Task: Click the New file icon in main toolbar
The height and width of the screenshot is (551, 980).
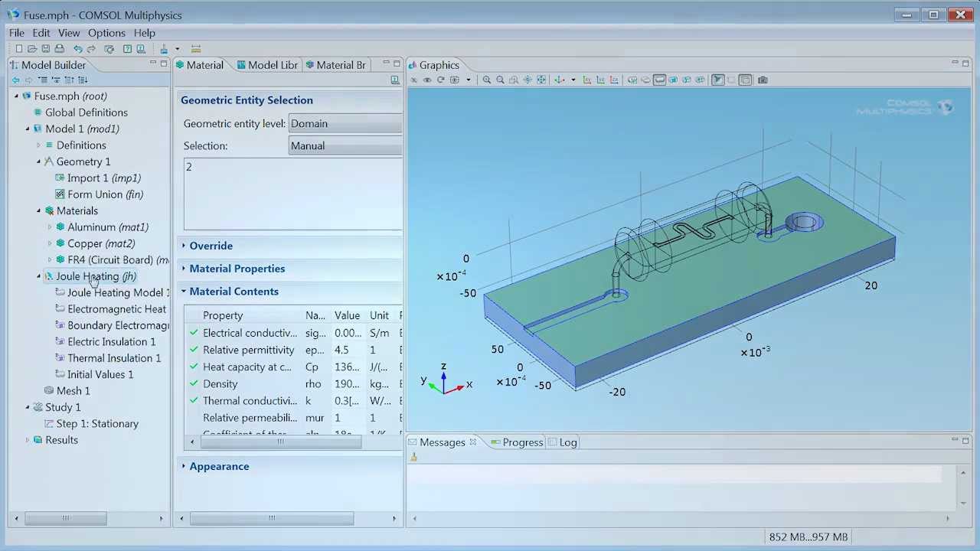Action: (19, 49)
